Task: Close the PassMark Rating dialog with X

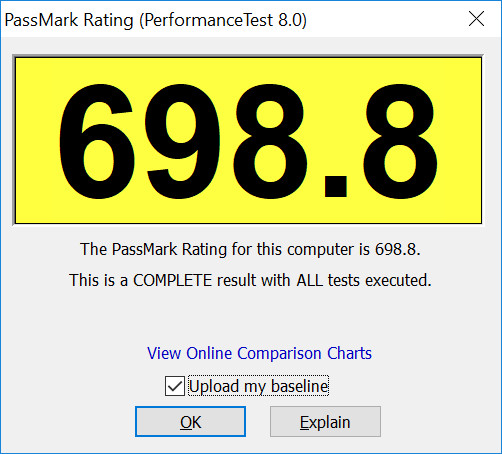Action: click(x=476, y=19)
